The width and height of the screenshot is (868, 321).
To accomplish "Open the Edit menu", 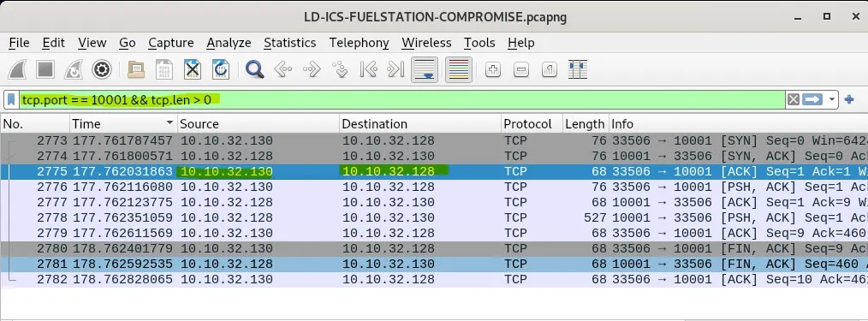I will tap(54, 43).
